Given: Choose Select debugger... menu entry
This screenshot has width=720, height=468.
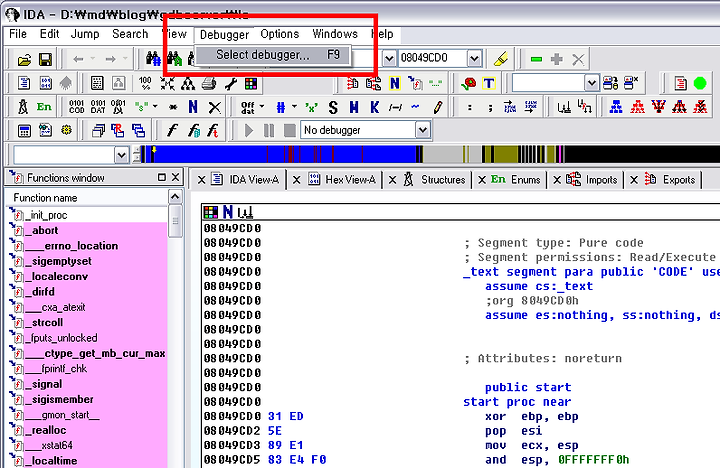Looking at the screenshot, I should click(x=273, y=55).
